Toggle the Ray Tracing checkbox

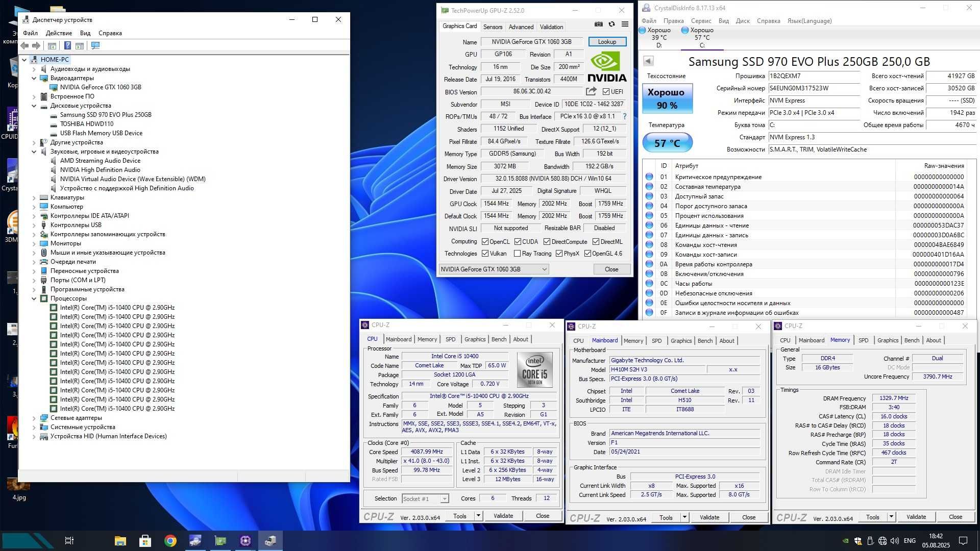(x=517, y=254)
